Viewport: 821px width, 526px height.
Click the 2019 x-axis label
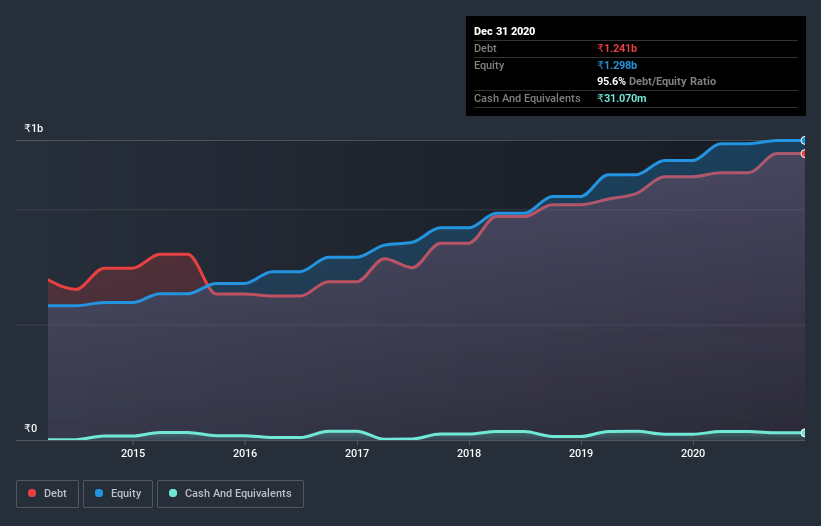(581, 453)
